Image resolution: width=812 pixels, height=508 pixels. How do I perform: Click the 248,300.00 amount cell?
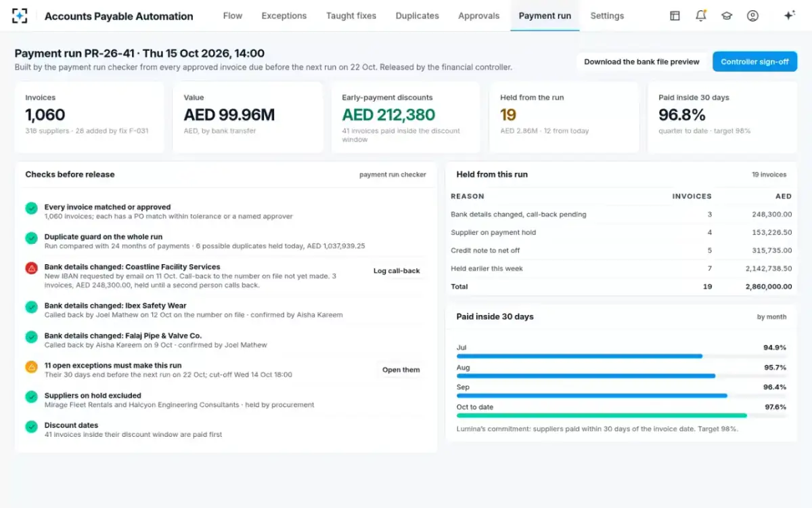point(771,214)
